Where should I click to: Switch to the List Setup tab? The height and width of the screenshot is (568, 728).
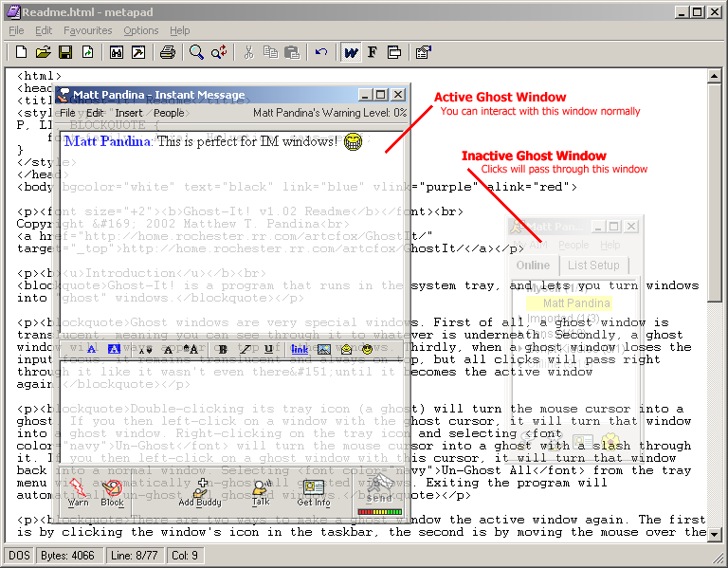(x=593, y=266)
